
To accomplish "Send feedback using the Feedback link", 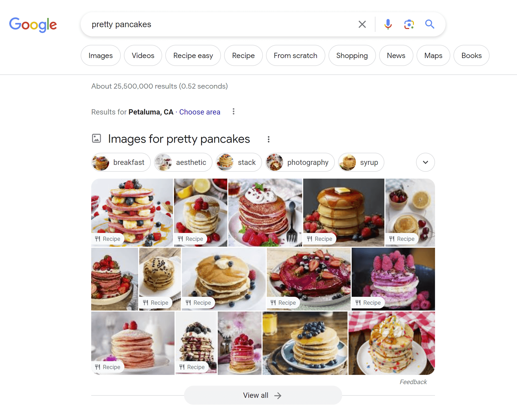I will click(413, 382).
